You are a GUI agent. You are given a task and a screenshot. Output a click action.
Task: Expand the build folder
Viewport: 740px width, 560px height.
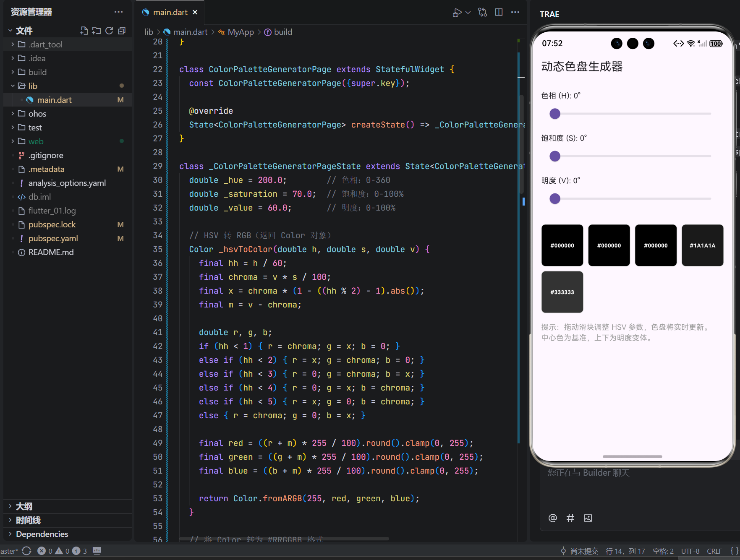point(67,72)
